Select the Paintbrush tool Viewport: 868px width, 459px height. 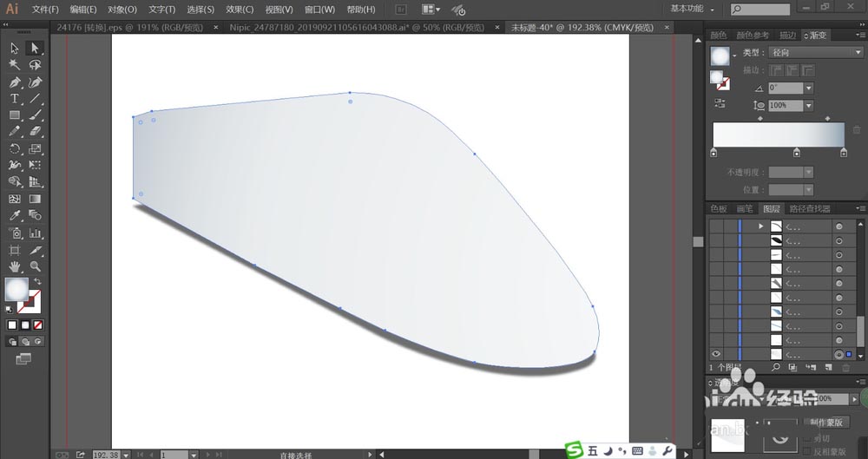35,115
